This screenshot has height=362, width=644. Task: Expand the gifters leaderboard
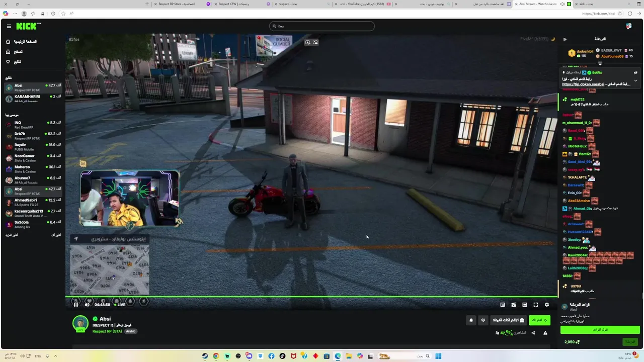click(x=600, y=63)
